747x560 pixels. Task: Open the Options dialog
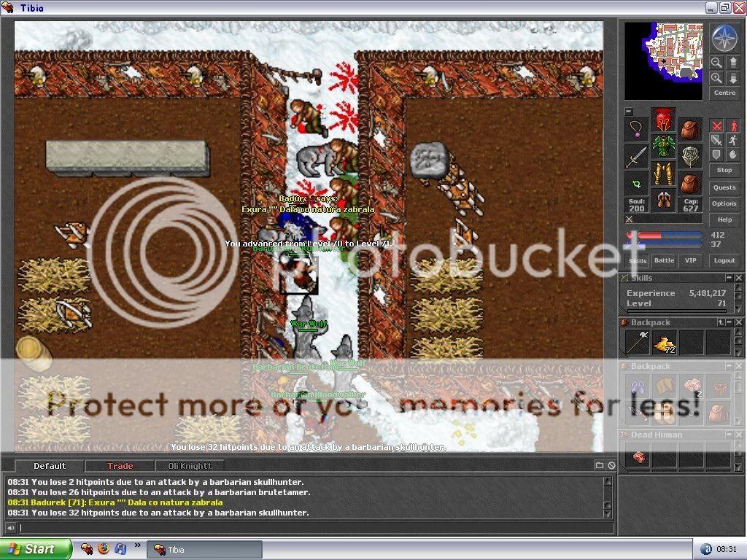coord(724,203)
